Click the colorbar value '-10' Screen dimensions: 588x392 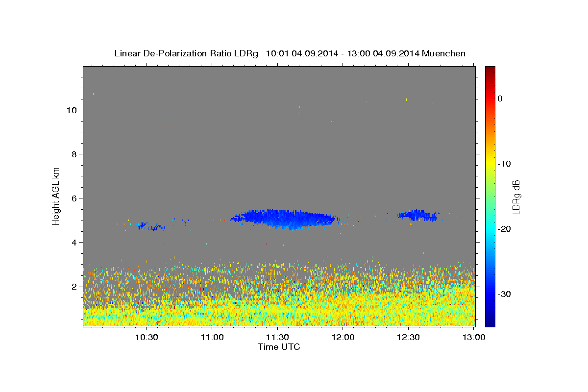(504, 164)
